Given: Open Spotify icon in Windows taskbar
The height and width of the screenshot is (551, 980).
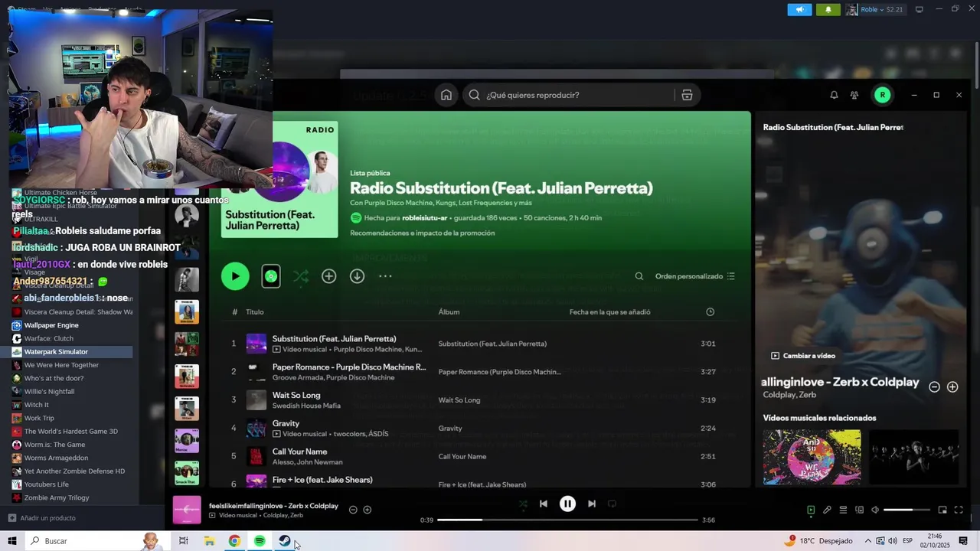Looking at the screenshot, I should (x=260, y=541).
